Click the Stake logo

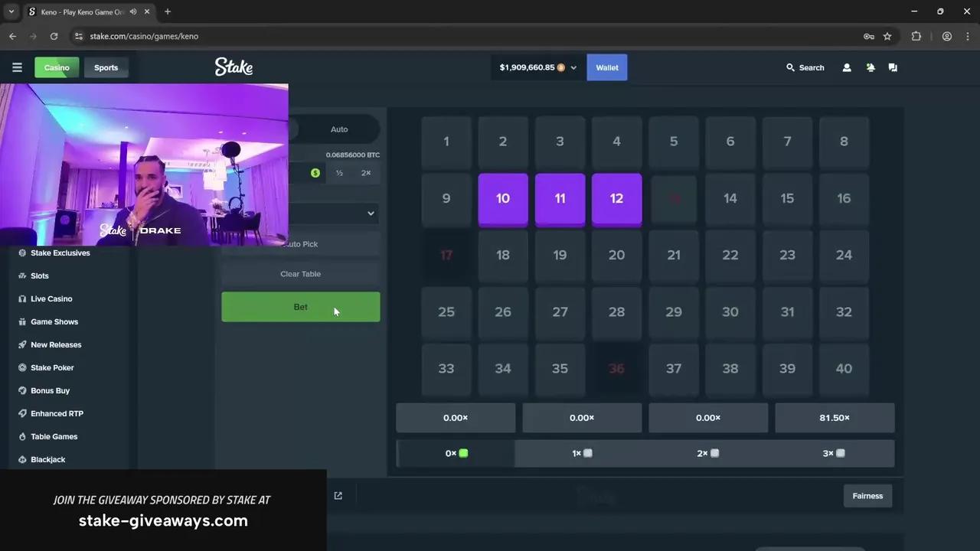click(x=234, y=67)
